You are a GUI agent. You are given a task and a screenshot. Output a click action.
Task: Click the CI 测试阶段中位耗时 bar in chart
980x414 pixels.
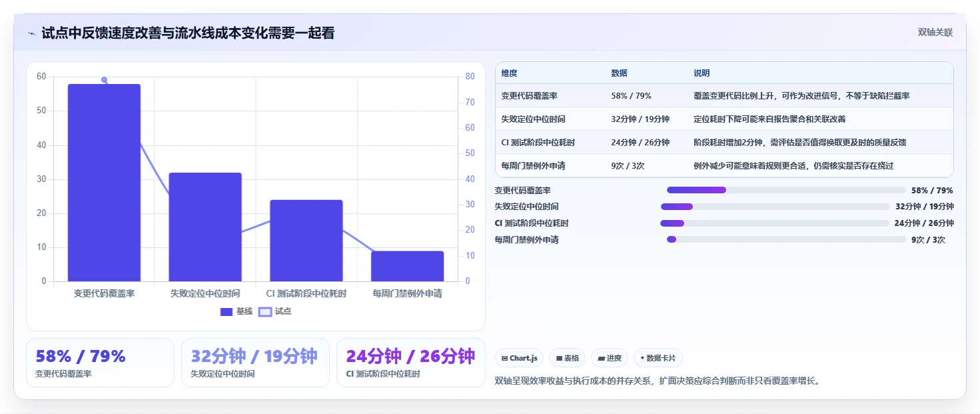tap(306, 241)
